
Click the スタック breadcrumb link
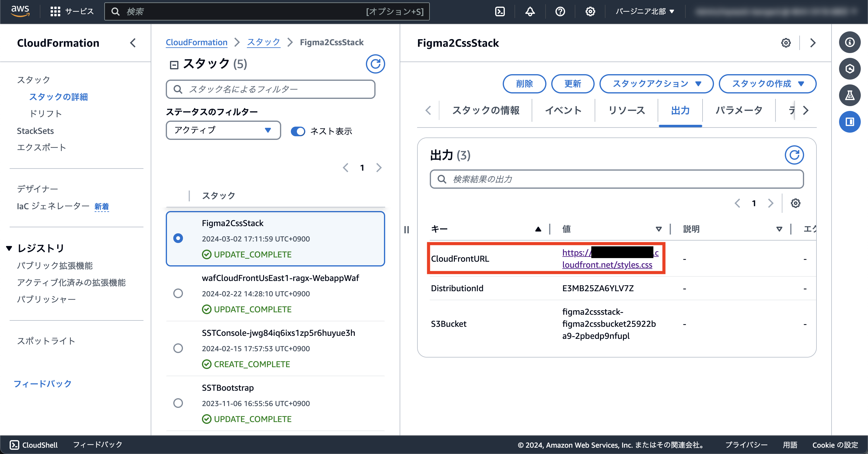click(263, 42)
